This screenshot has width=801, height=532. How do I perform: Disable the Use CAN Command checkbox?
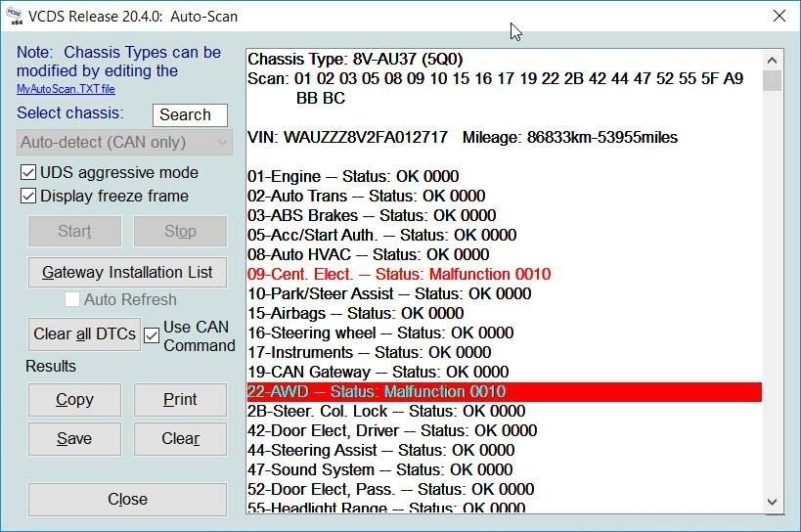pos(152,335)
